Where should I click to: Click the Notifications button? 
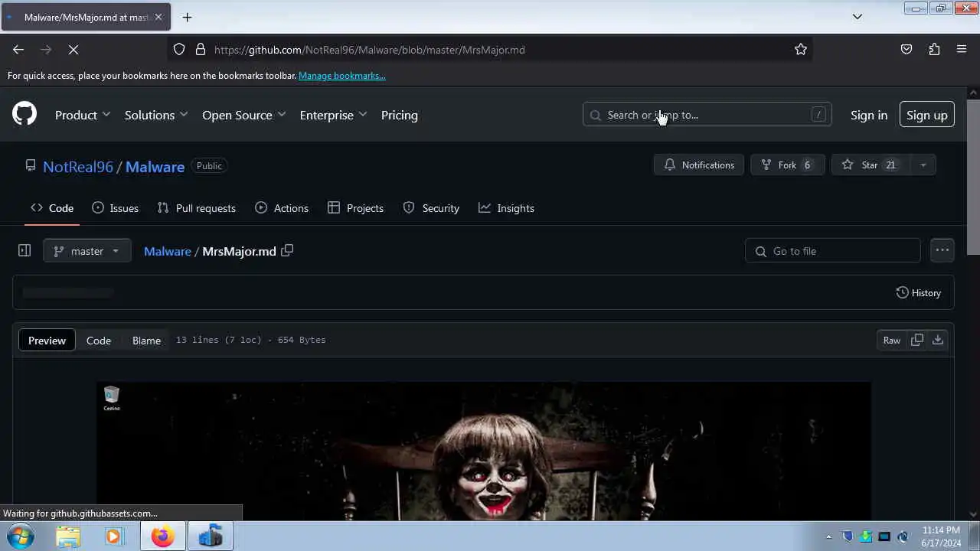[699, 165]
